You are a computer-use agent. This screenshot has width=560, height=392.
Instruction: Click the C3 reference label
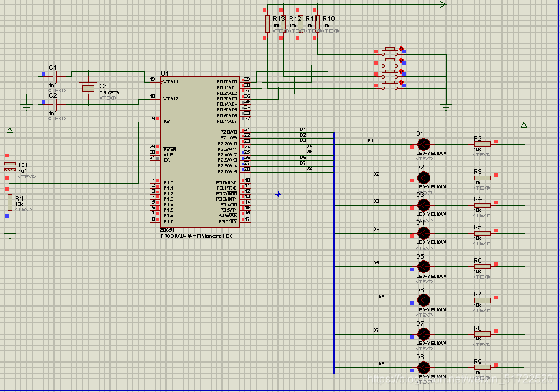pos(23,165)
